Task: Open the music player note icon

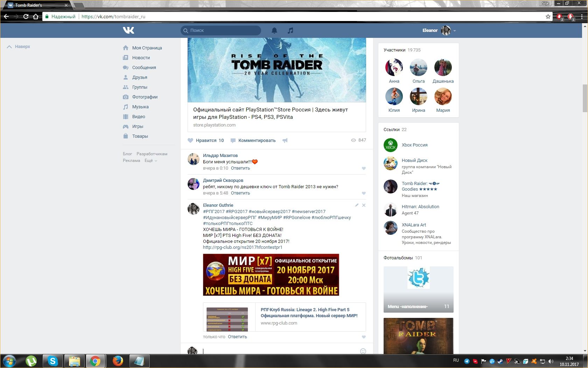Action: point(290,30)
